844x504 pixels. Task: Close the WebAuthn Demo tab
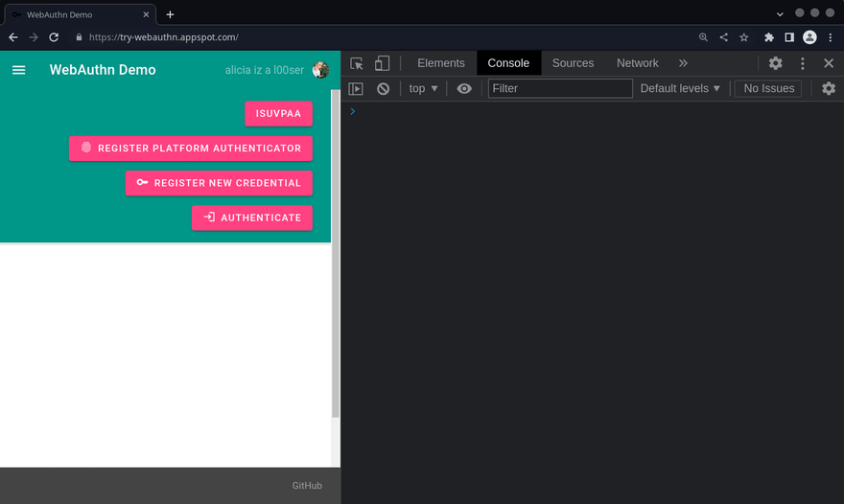[x=146, y=14]
